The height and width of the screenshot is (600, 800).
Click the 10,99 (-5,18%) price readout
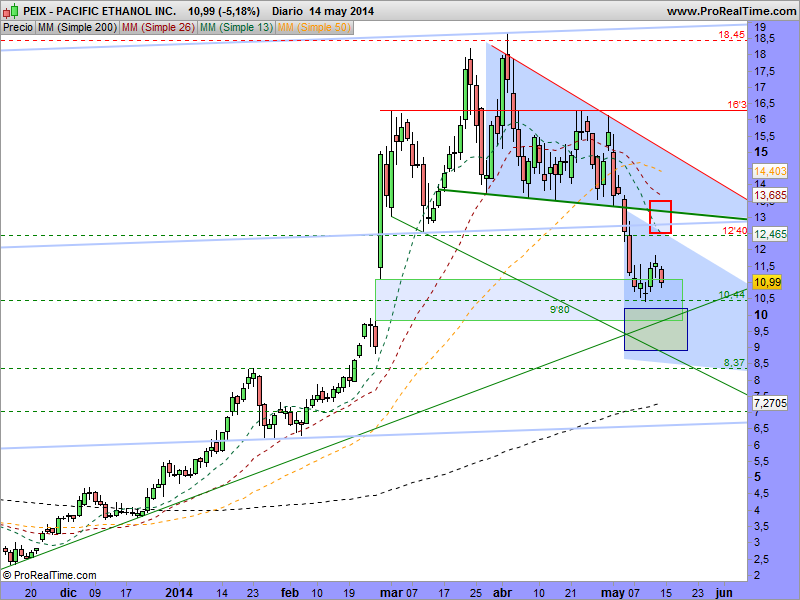[x=224, y=11]
